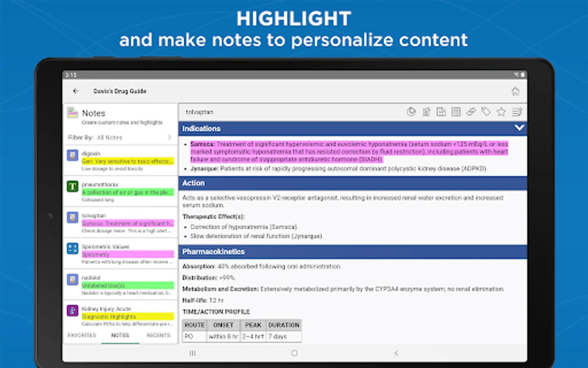
Task: Open the pneumothorax green highlight note
Action: tap(128, 192)
